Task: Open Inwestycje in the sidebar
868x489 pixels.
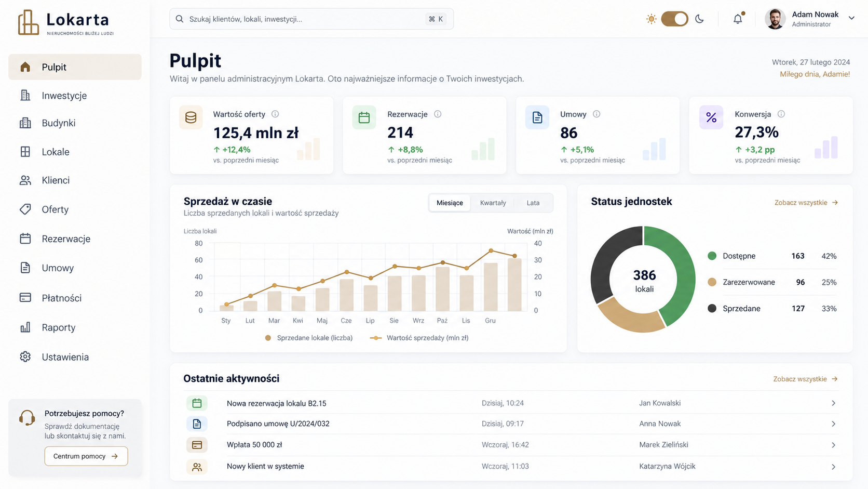Action: point(75,96)
